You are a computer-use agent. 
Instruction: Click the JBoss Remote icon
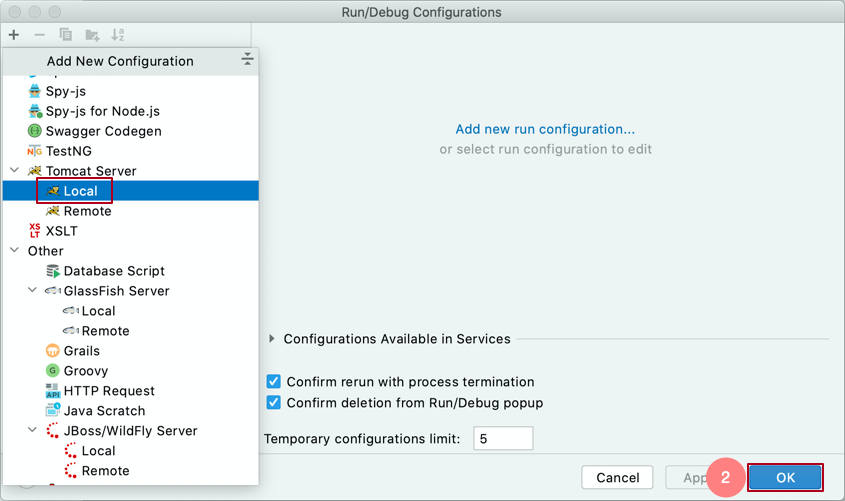point(70,470)
